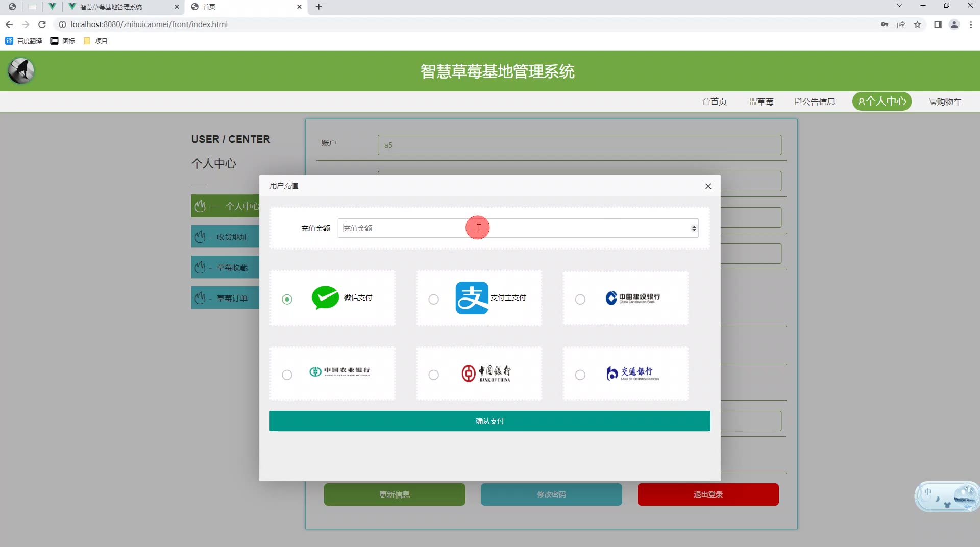Click the recharge amount spinner arrows
This screenshot has height=547, width=980.
694,228
